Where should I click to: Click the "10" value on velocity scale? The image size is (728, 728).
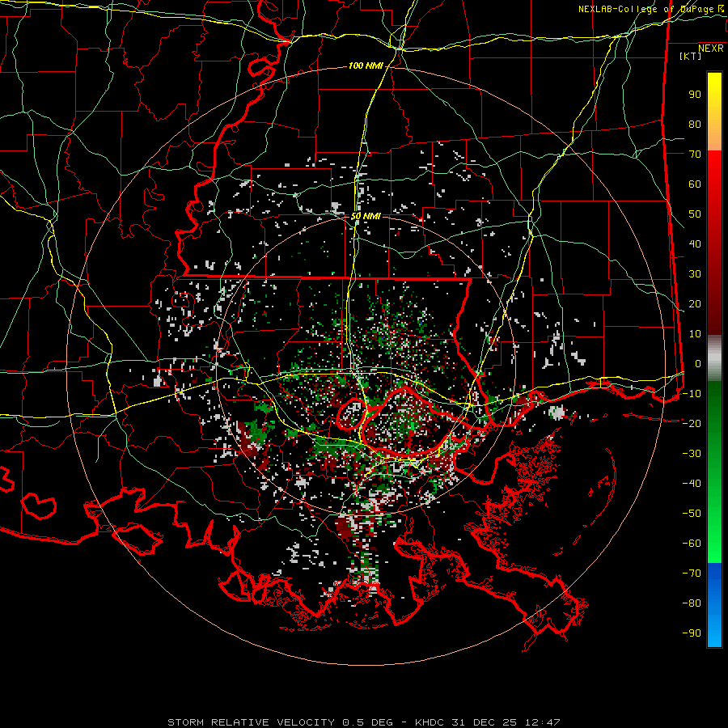click(x=695, y=334)
